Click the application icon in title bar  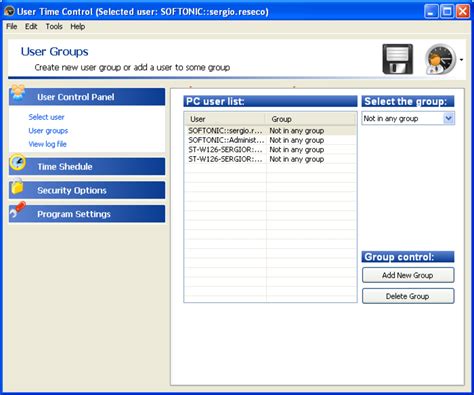point(9,12)
